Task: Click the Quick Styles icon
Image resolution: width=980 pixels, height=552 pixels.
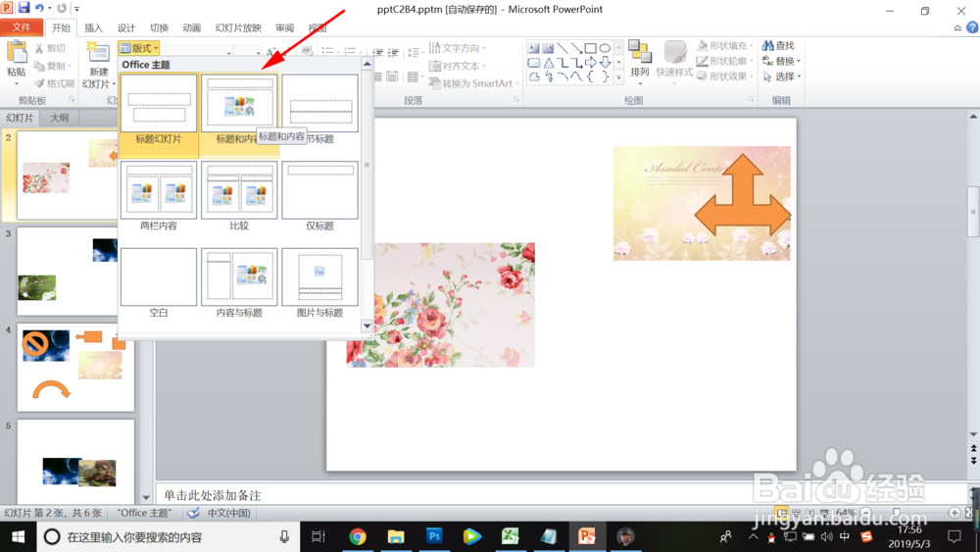Action: point(674,53)
